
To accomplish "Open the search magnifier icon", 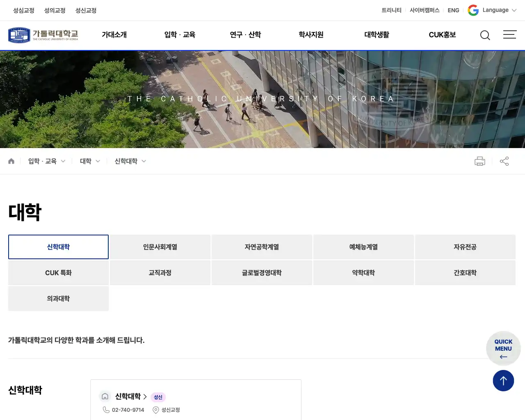I will point(485,35).
